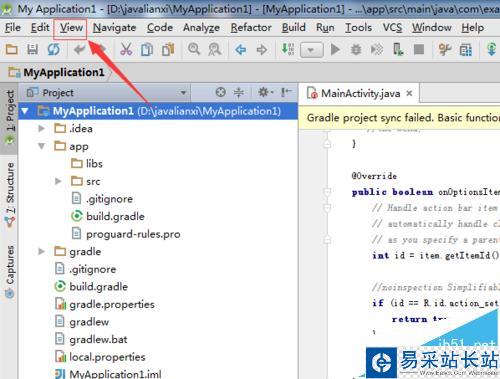Expand the src folder arrow
This screenshot has width=500, height=379.
point(58,181)
